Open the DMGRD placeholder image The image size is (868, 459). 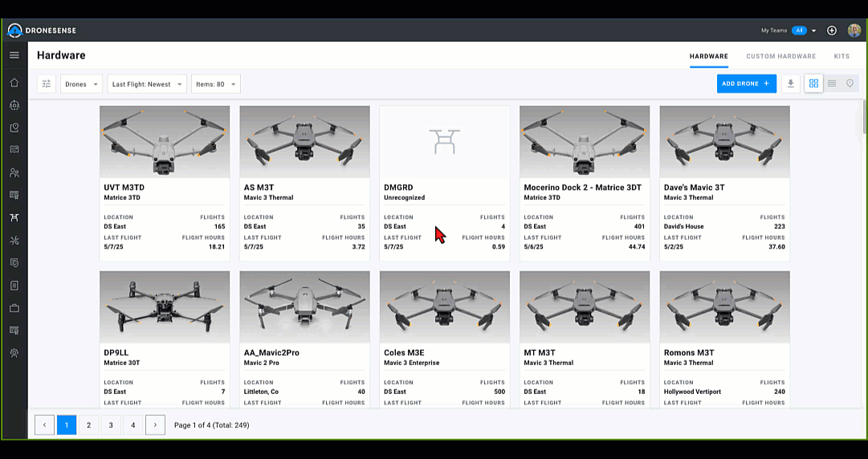(x=445, y=141)
